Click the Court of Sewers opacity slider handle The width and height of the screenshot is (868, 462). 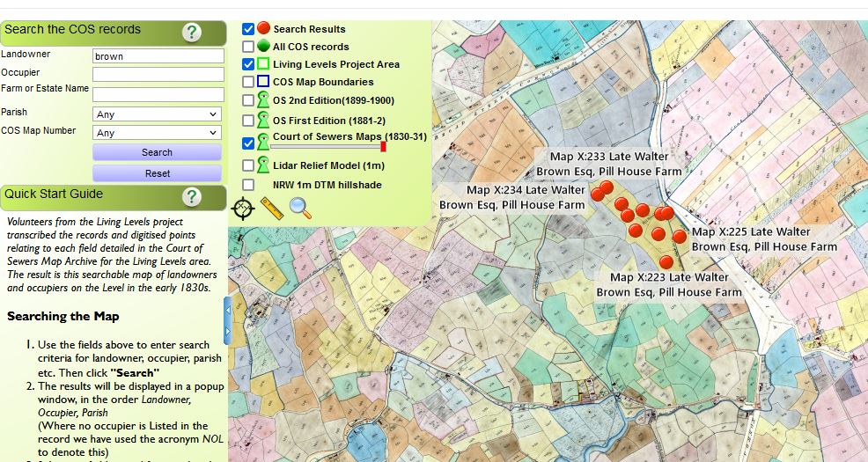coord(383,147)
